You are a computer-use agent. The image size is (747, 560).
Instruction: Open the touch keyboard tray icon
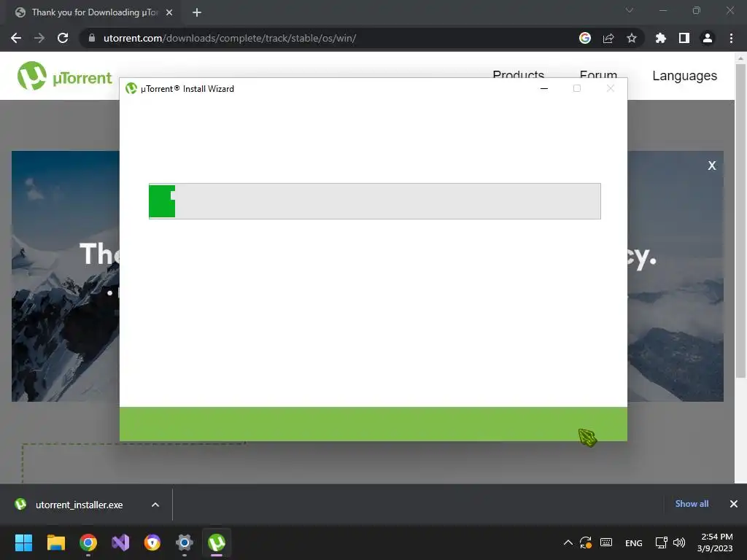(606, 542)
